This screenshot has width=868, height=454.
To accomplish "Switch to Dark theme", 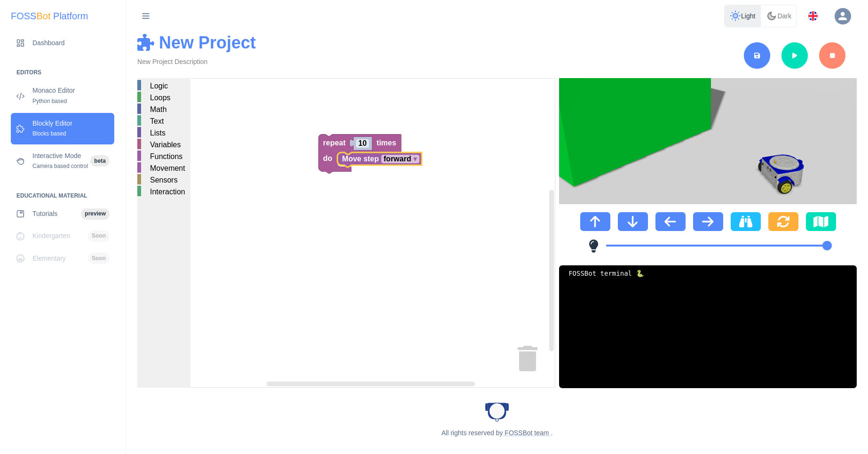I will [x=779, y=16].
